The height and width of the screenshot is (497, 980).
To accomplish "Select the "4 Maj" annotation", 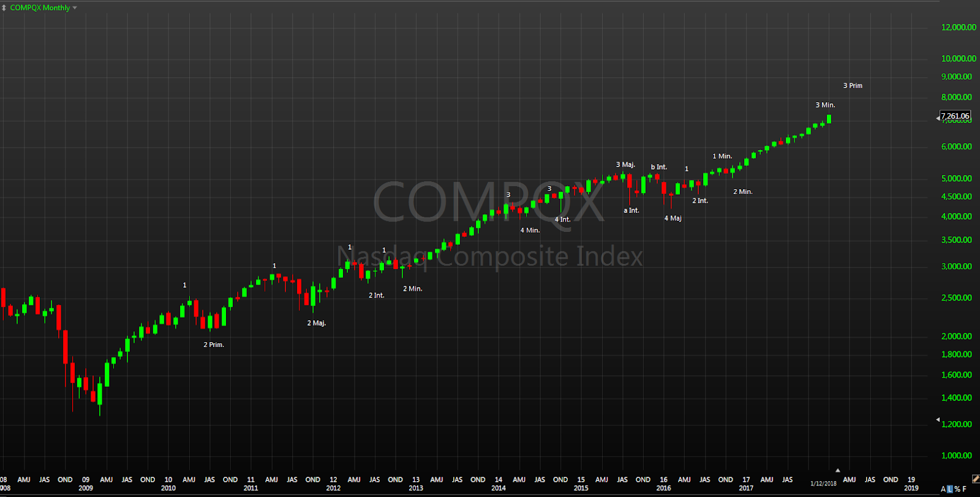I will (673, 219).
